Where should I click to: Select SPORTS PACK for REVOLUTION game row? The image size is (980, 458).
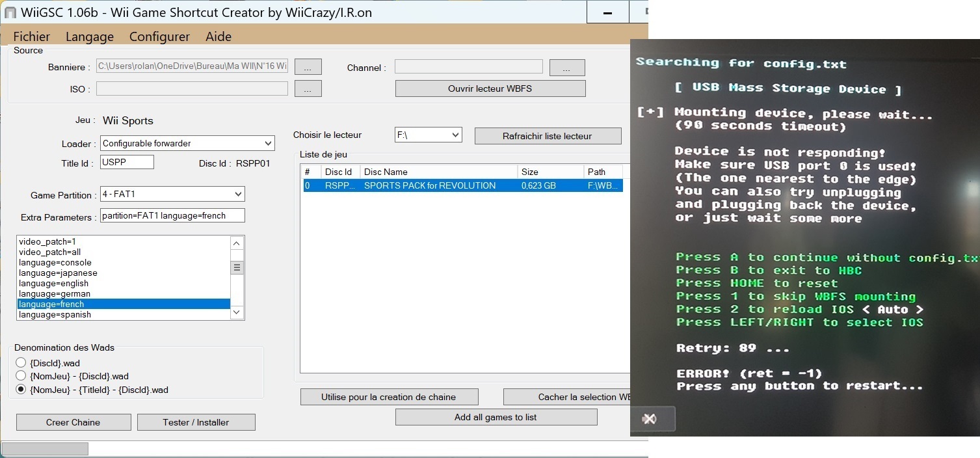[x=463, y=185]
